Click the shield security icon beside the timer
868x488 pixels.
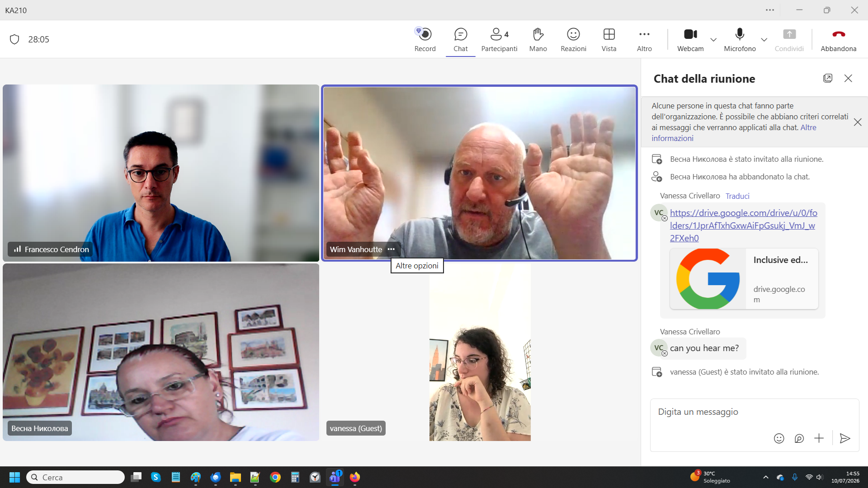[14, 39]
